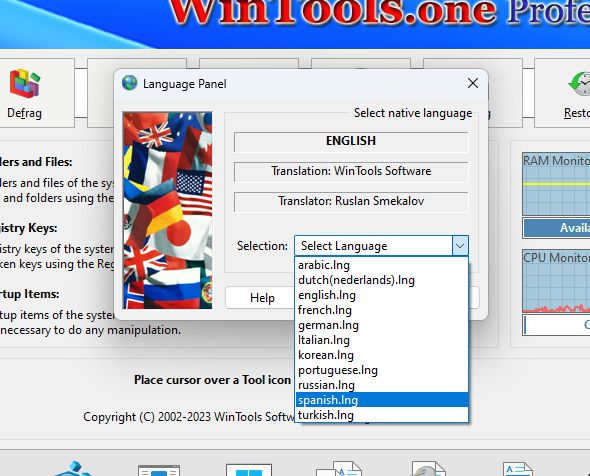Click the Available RAM bar
Viewport: 590px width, 476px height.
(557, 228)
